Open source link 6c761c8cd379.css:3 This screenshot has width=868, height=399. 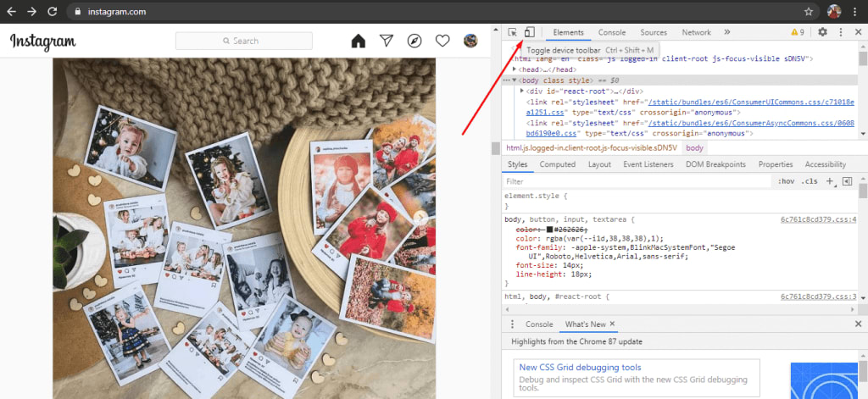pyautogui.click(x=818, y=296)
